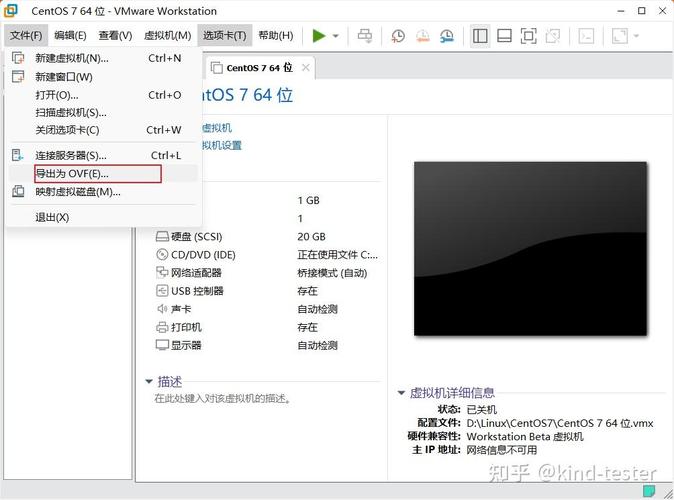Click the printer device icon

tap(162, 327)
